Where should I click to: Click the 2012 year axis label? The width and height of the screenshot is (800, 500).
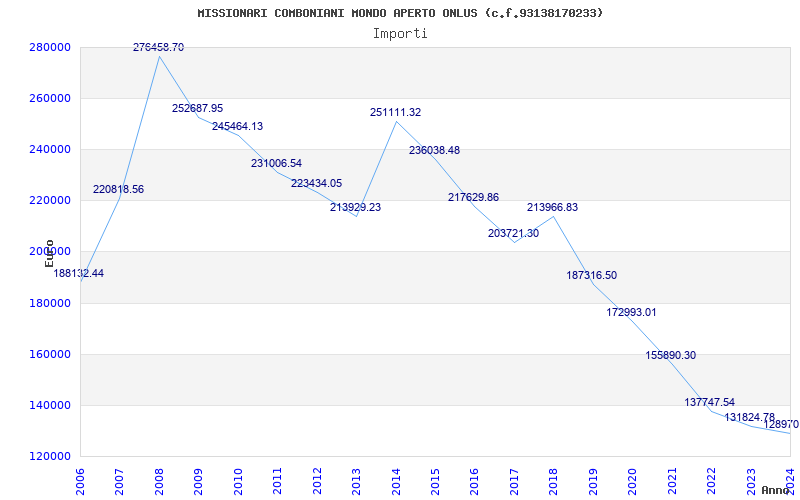[317, 480]
